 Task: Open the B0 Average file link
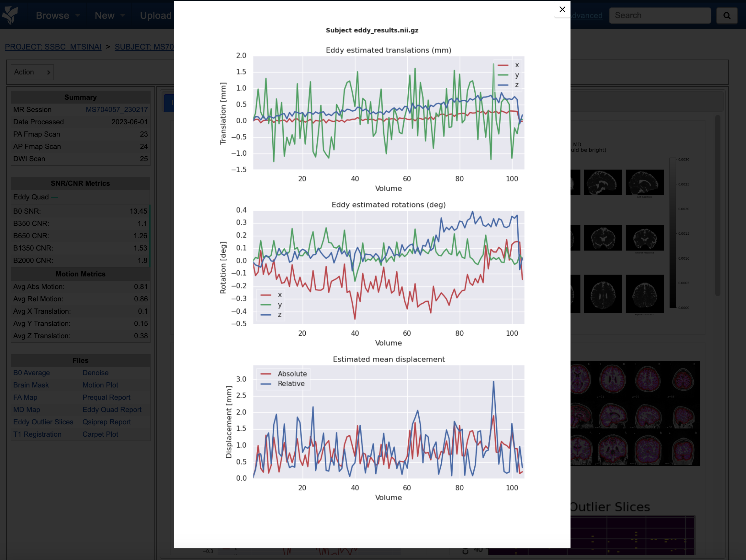(31, 373)
